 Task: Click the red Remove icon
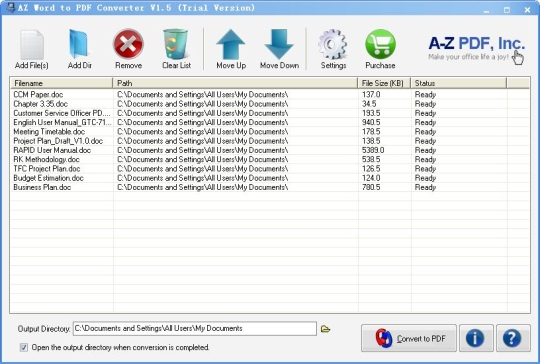coord(128,44)
